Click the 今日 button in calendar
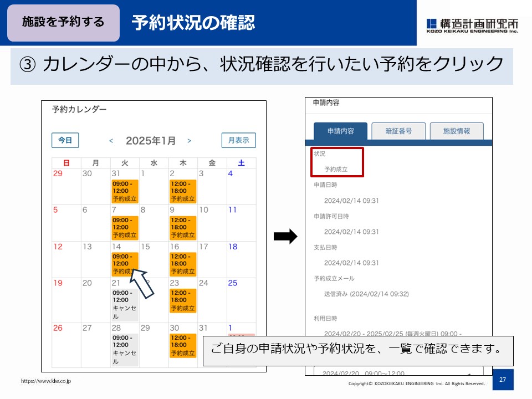The height and width of the screenshot is (399, 532). tap(65, 140)
